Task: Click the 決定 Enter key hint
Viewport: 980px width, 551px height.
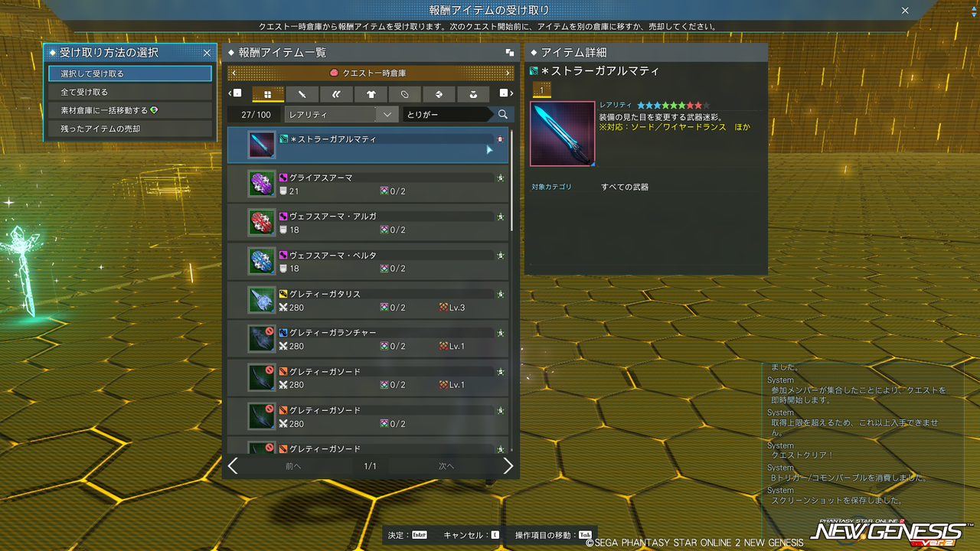Action: coord(407,535)
